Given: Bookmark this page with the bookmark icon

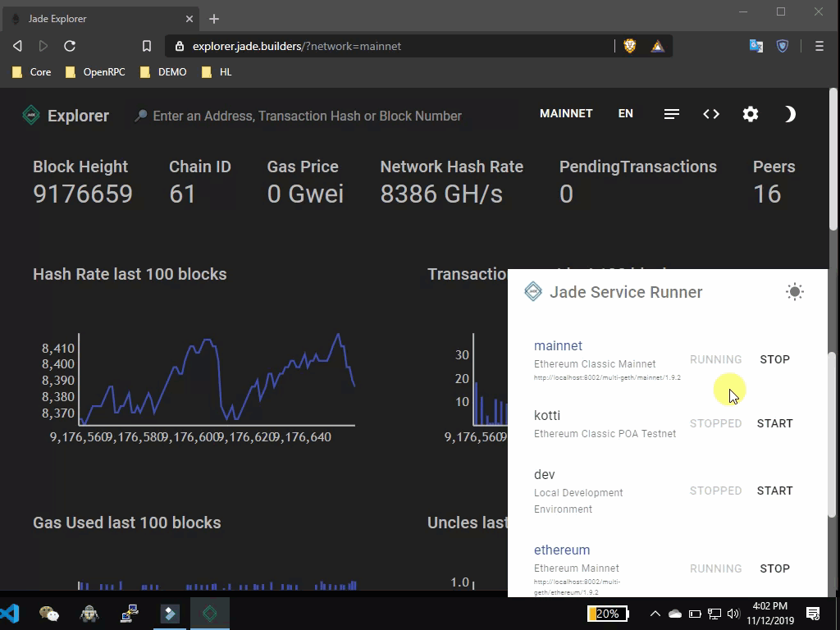Looking at the screenshot, I should (146, 46).
